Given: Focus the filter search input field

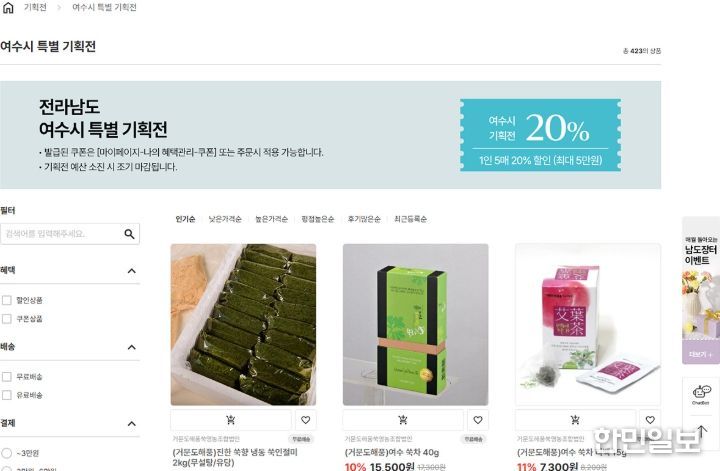Looking at the screenshot, I should (x=62, y=234).
